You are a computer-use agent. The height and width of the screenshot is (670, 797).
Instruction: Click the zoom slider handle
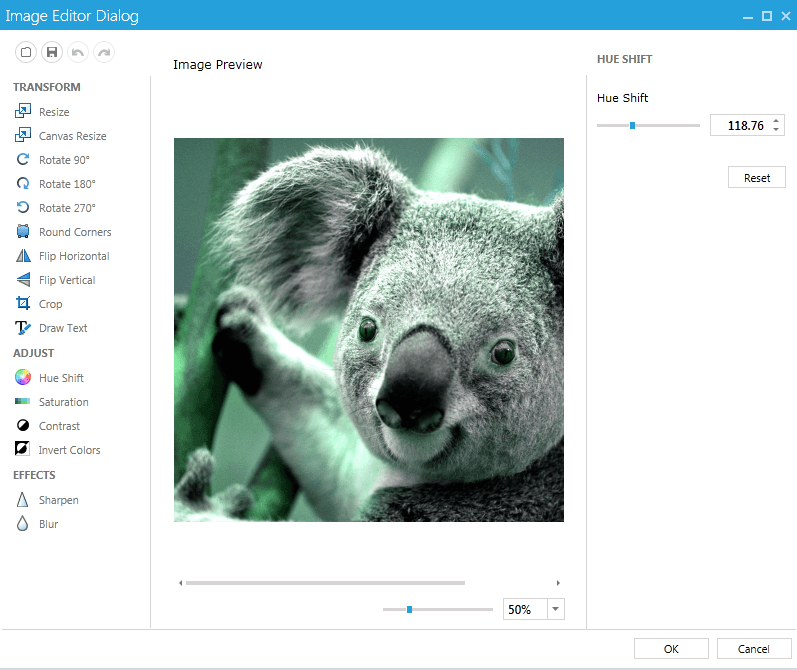coord(409,609)
